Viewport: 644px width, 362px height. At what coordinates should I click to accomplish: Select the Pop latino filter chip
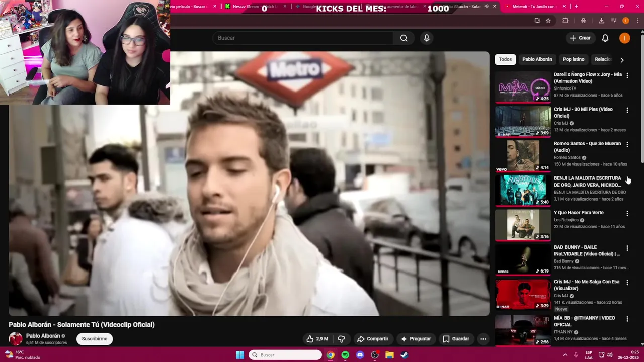[573, 59]
